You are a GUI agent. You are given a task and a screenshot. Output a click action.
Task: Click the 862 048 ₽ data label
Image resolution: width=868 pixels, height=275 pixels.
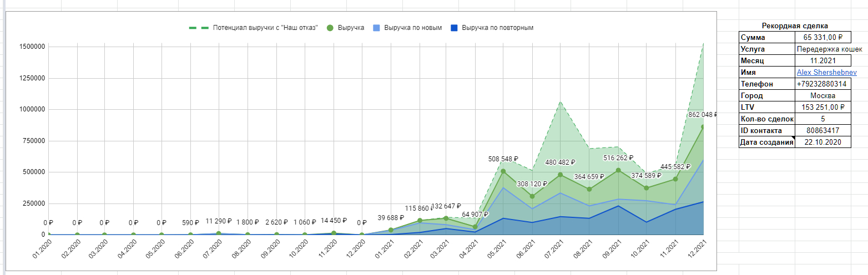[x=702, y=115]
